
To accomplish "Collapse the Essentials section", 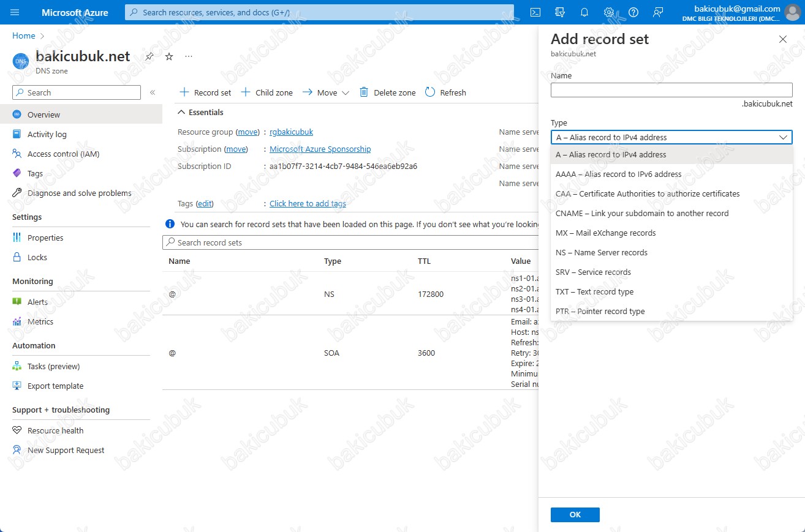I will [200, 112].
